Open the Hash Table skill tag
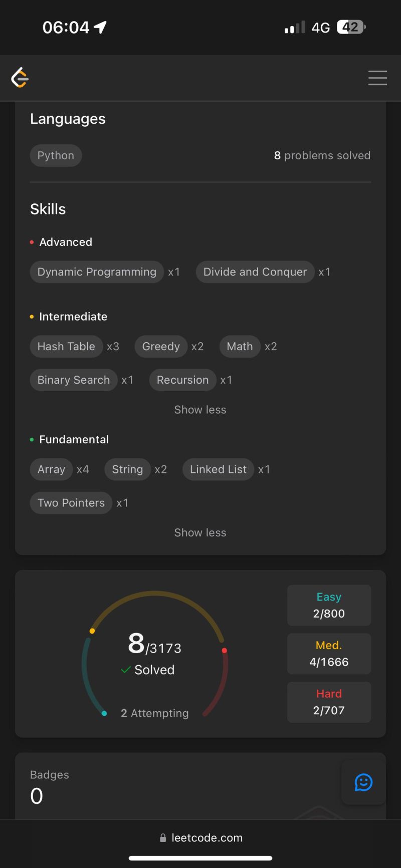Image resolution: width=401 pixels, height=868 pixels. [66, 347]
